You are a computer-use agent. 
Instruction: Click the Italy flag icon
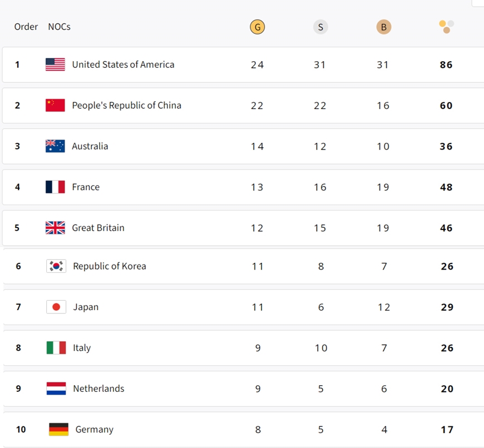click(x=56, y=348)
